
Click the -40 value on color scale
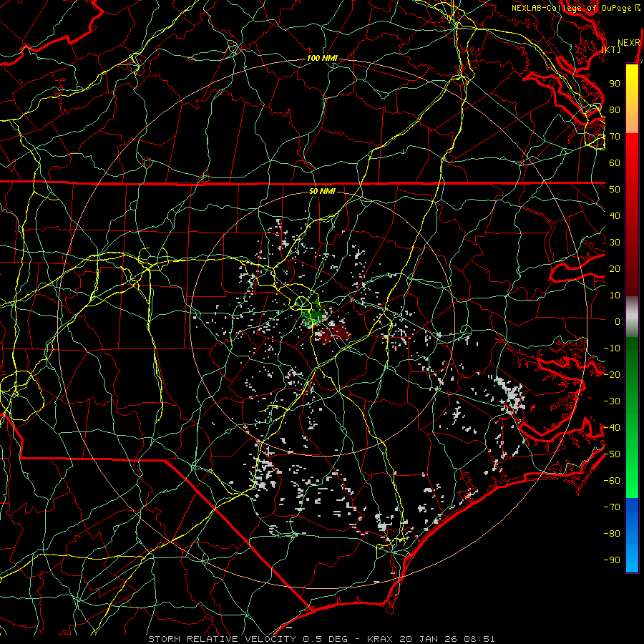point(612,428)
